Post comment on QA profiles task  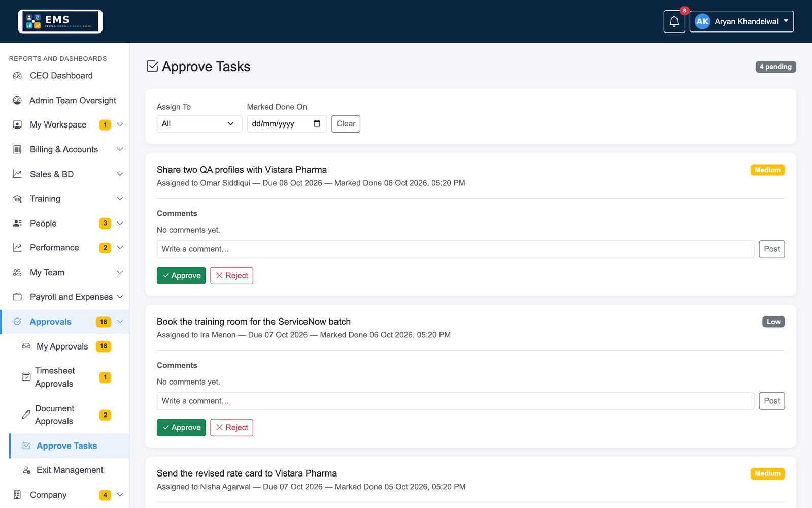772,249
